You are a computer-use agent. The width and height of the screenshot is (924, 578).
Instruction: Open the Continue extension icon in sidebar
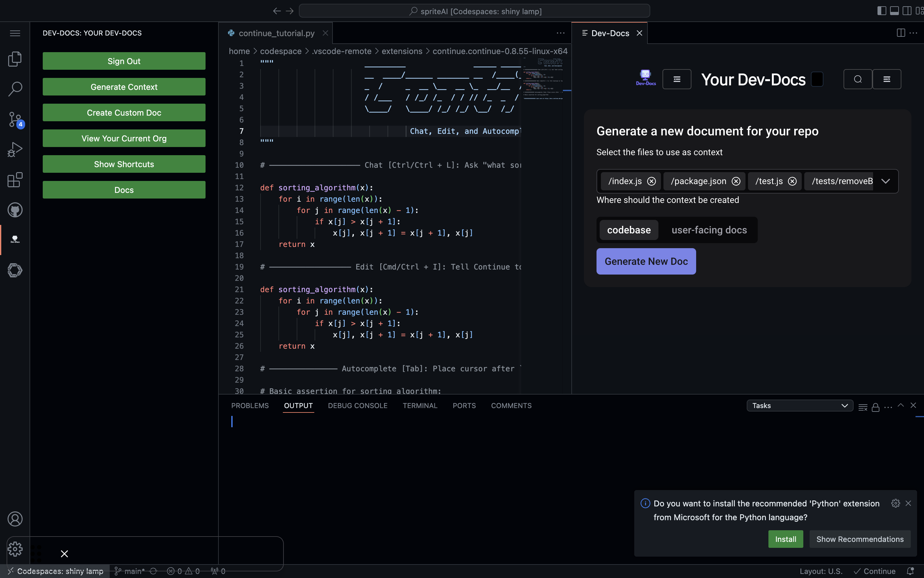pyautogui.click(x=15, y=270)
